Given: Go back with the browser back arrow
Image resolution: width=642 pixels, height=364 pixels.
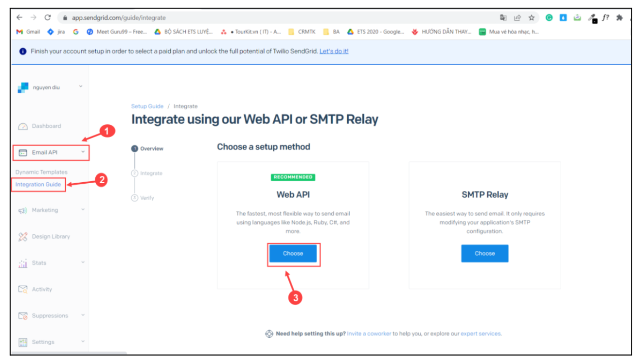Looking at the screenshot, I should point(19,17).
